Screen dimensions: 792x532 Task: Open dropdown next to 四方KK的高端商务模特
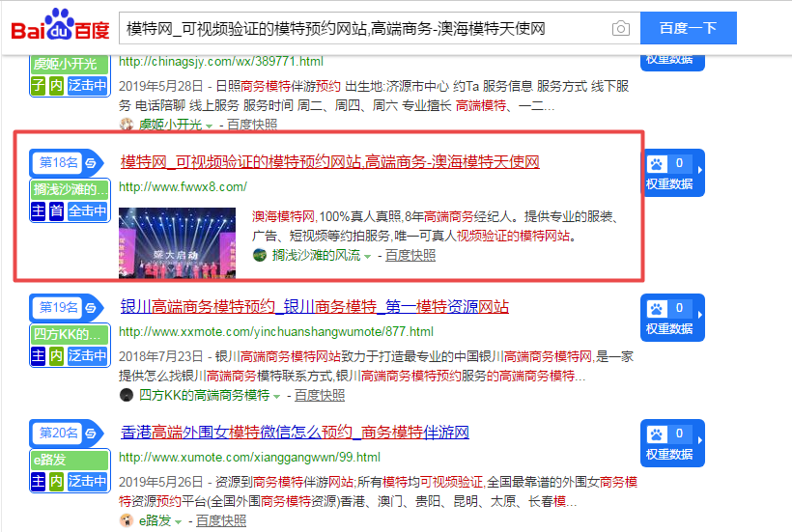click(x=277, y=397)
